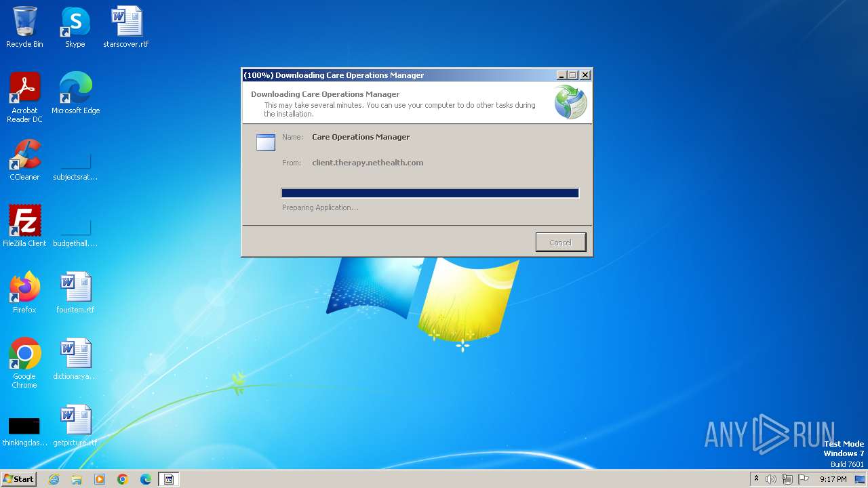The width and height of the screenshot is (868, 488).
Task: Launch Microsoft Edge from the desktop
Action: (x=75, y=93)
